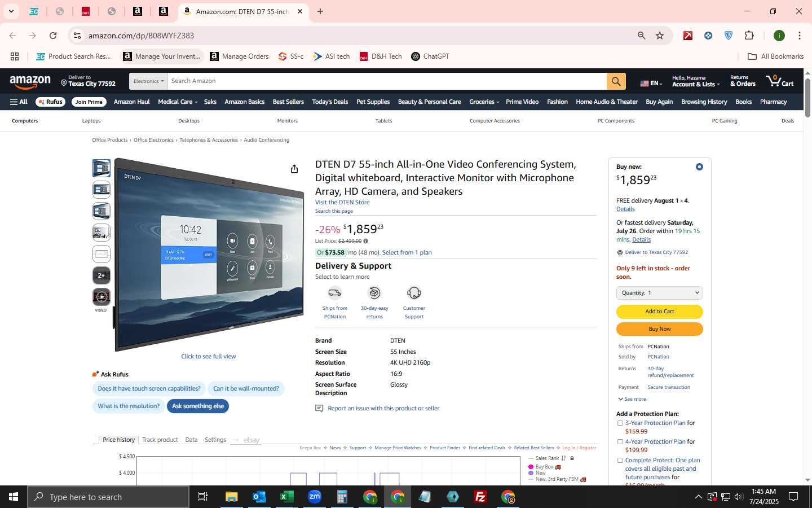812x508 pixels.
Task: Toggle Sales Rank legend in Keepa chart
Action: pyautogui.click(x=547, y=458)
